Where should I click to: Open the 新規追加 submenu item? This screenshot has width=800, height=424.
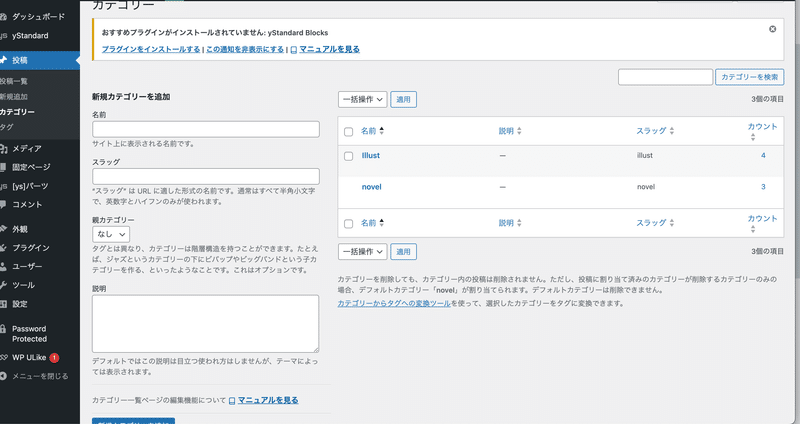tap(14, 96)
